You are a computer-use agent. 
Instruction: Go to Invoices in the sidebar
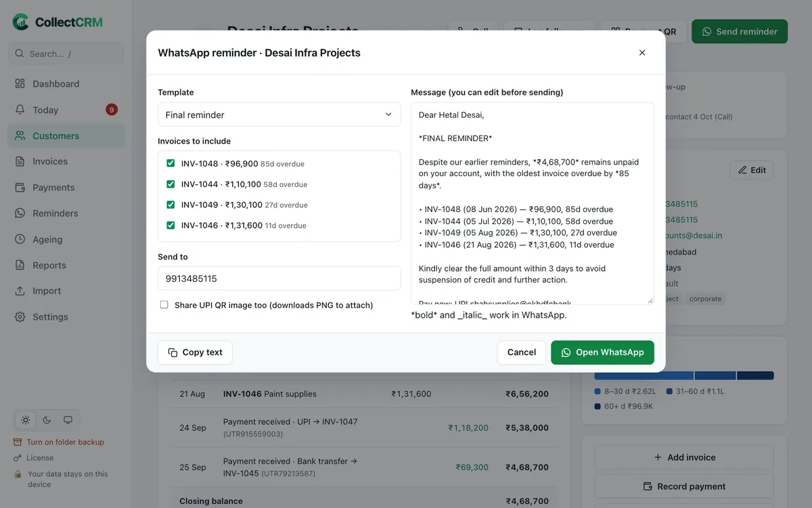(x=66, y=161)
